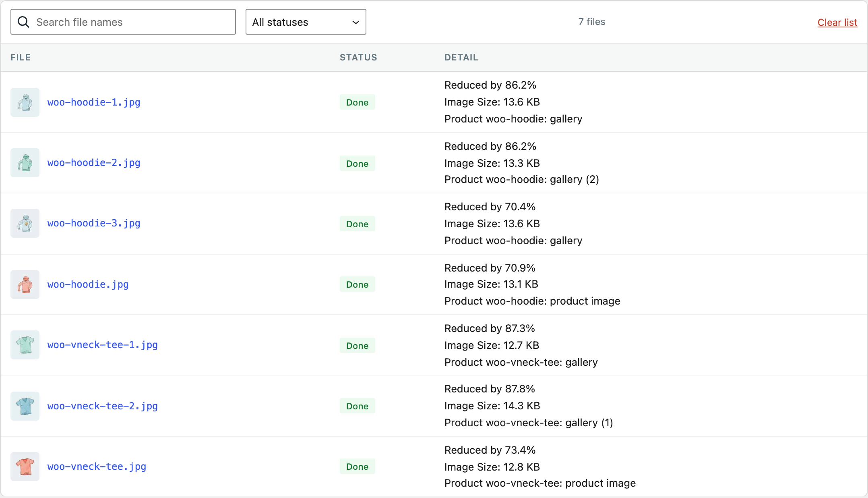
Task: Open thumbnail of woo-hoodie.jpg
Action: [25, 284]
